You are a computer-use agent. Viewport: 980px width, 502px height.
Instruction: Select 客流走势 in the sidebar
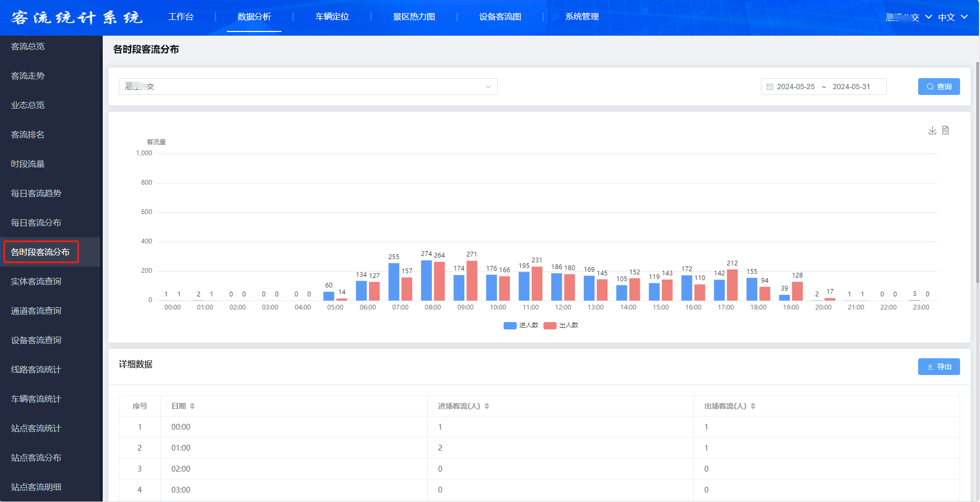click(x=28, y=76)
